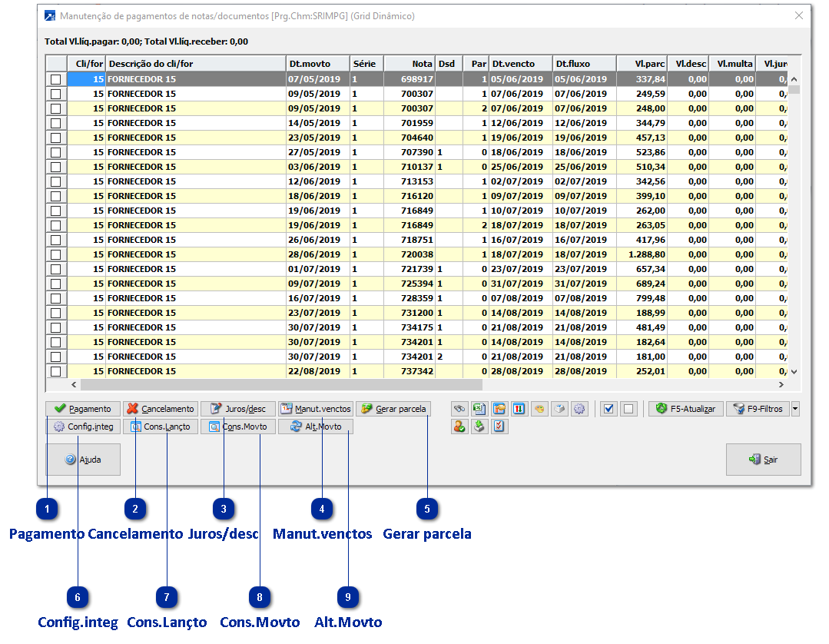Screen dimensions: 829x644
Task: Click the binoculars search icon
Action: (x=459, y=409)
